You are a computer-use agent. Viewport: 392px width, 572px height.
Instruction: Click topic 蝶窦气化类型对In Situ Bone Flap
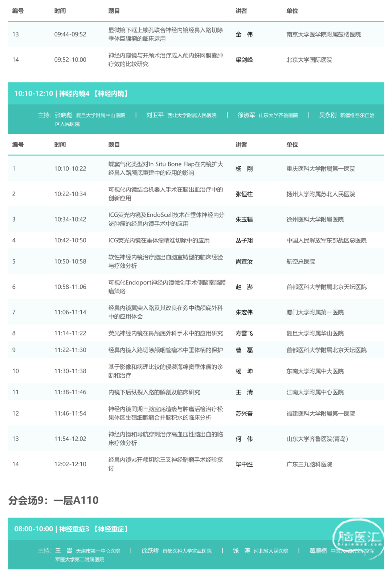(166, 169)
